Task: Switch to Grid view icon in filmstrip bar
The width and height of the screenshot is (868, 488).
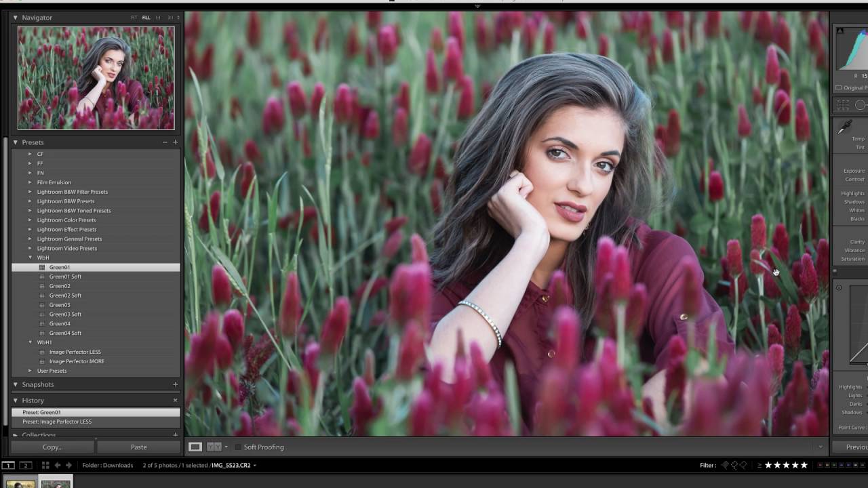Action: click(x=45, y=465)
